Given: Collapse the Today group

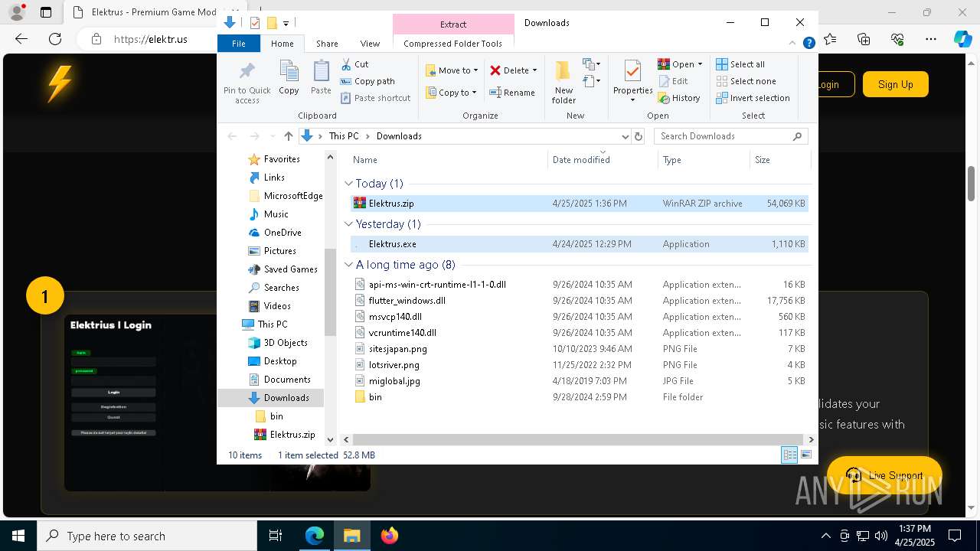Looking at the screenshot, I should (x=349, y=184).
